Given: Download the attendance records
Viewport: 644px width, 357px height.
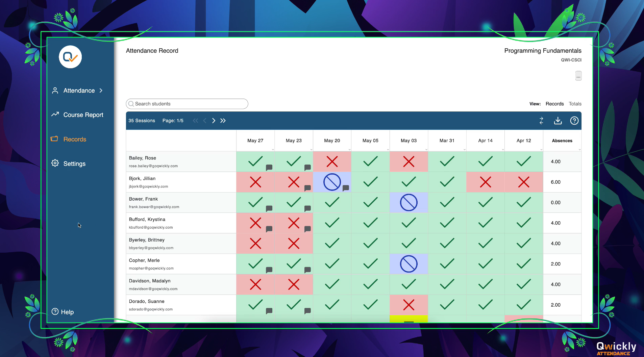Looking at the screenshot, I should pyautogui.click(x=558, y=121).
